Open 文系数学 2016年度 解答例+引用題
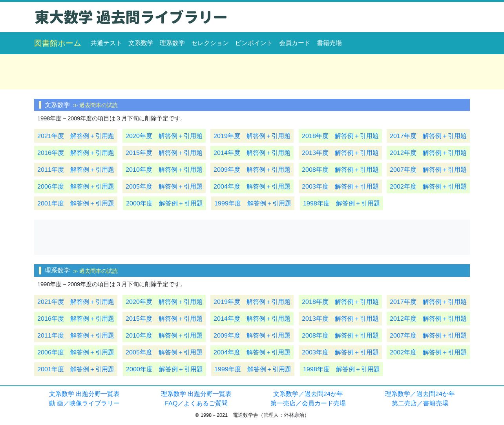The image size is (504, 425). click(x=76, y=153)
